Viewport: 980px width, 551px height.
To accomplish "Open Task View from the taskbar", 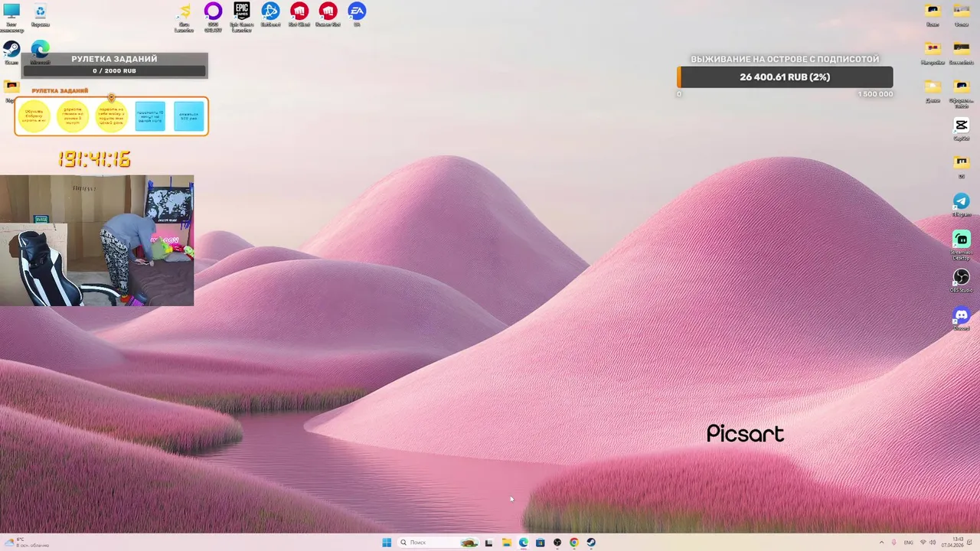I will 488,543.
